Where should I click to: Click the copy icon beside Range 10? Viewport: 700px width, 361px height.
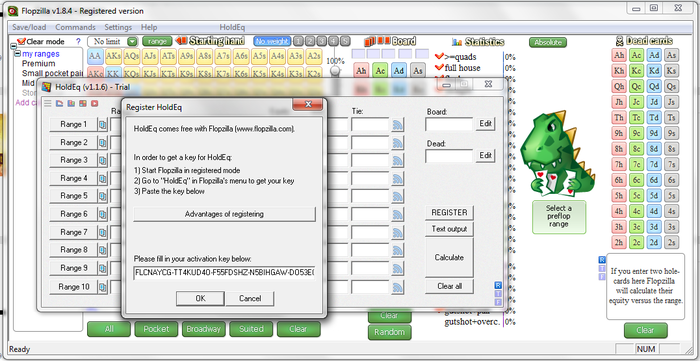coord(103,287)
